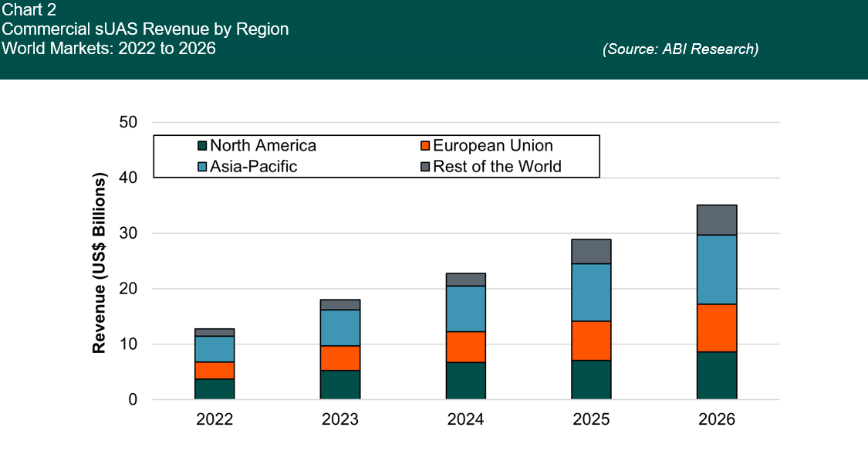Click the 2024 x-axis year label
Screen dimensions: 868x451
[466, 420]
